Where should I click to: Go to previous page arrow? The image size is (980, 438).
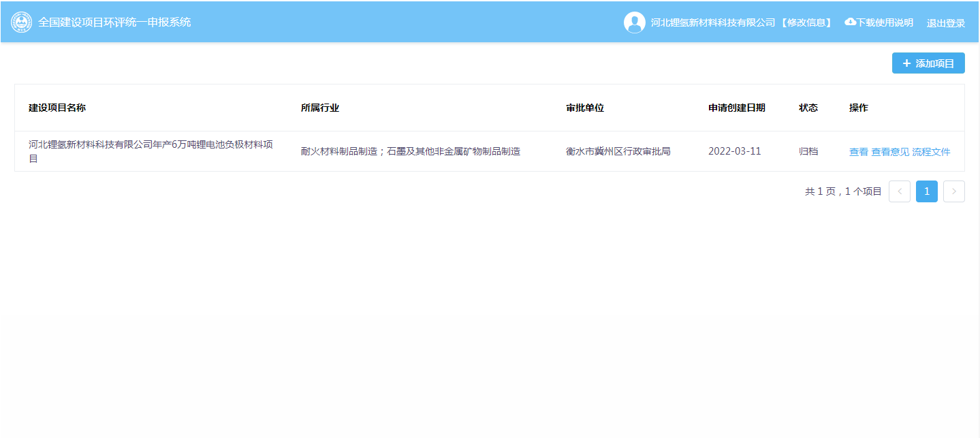coord(900,191)
